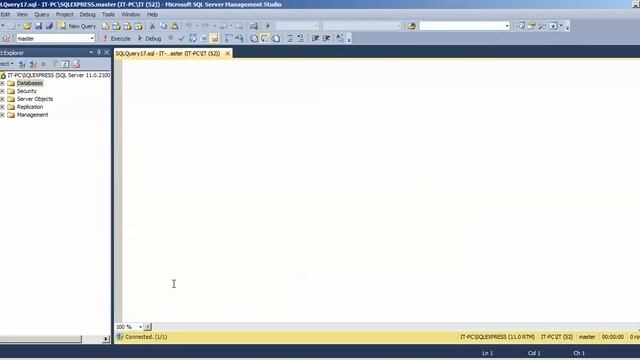
Task: Expand the Management folder
Action: 2,115
